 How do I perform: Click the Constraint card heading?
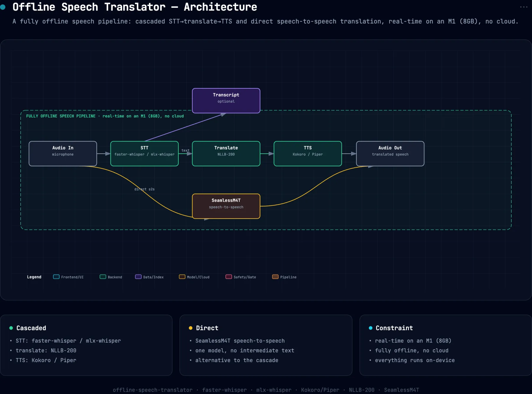pos(394,328)
